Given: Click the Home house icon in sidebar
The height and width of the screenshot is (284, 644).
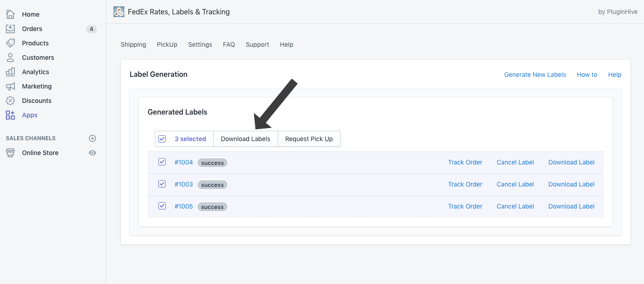Looking at the screenshot, I should point(10,14).
